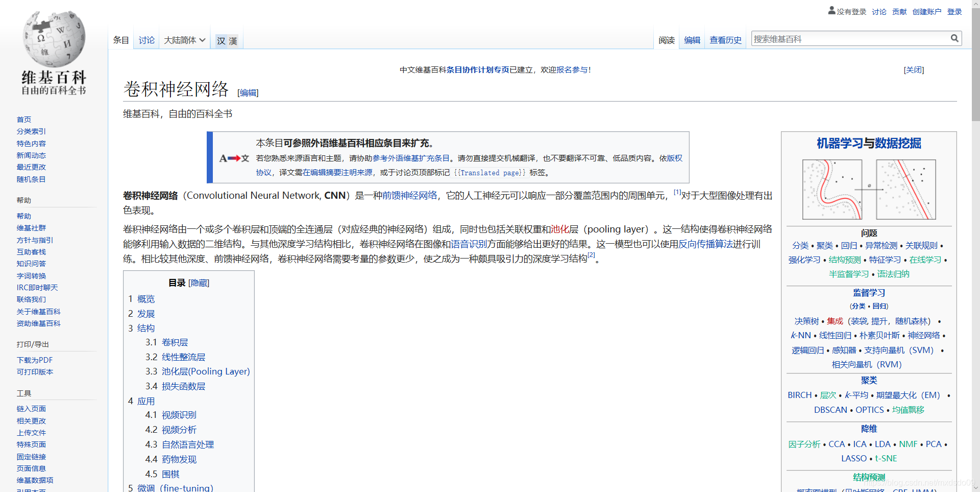The width and height of the screenshot is (980, 492).
Task: Click 机器学习与数据挖掘 infobox title
Action: click(869, 144)
